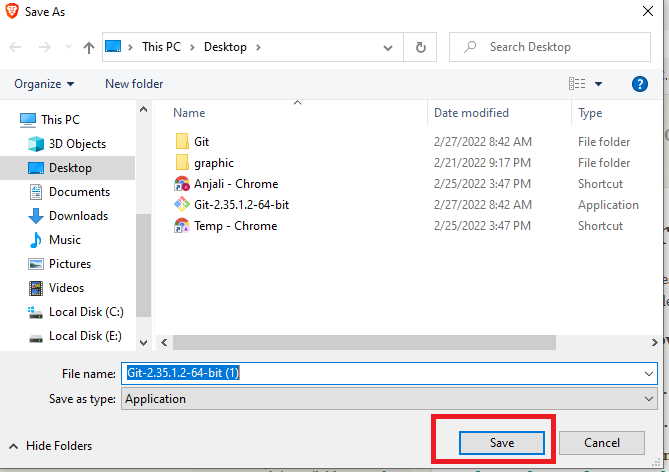Screen dimensions: 669x472
Task: Click the Music note icon
Action: 36,239
